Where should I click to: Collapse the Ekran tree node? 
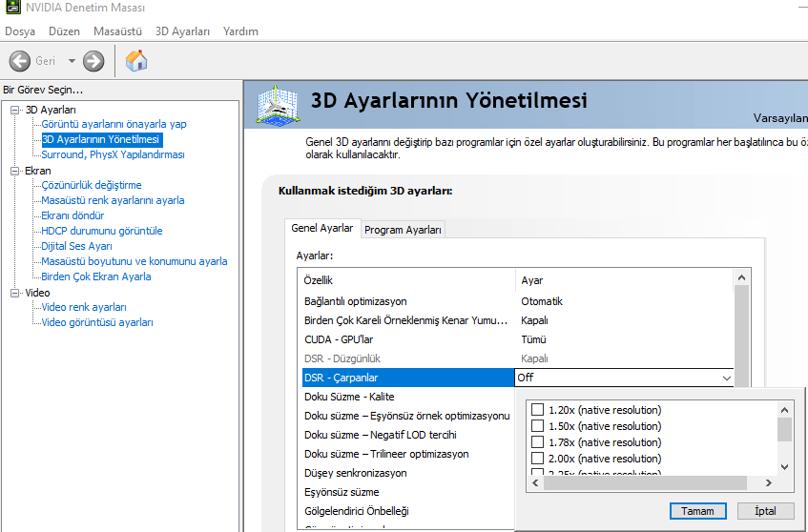coord(15,171)
